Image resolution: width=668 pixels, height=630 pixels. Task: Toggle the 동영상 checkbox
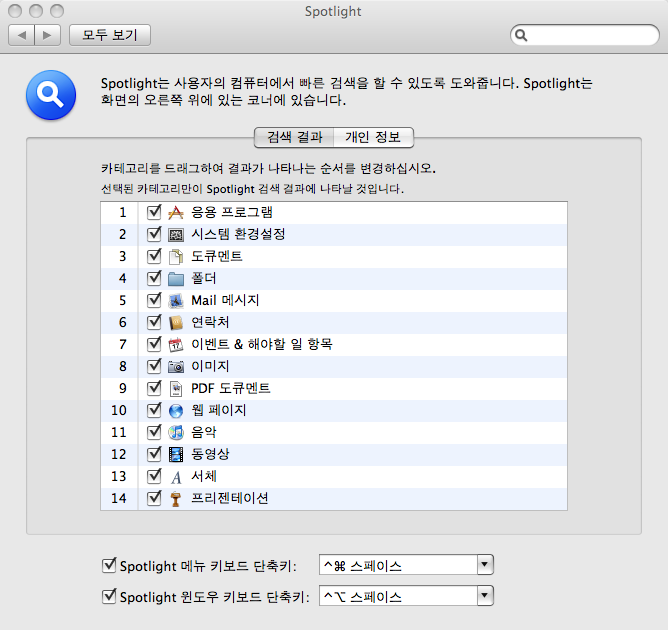tap(154, 454)
